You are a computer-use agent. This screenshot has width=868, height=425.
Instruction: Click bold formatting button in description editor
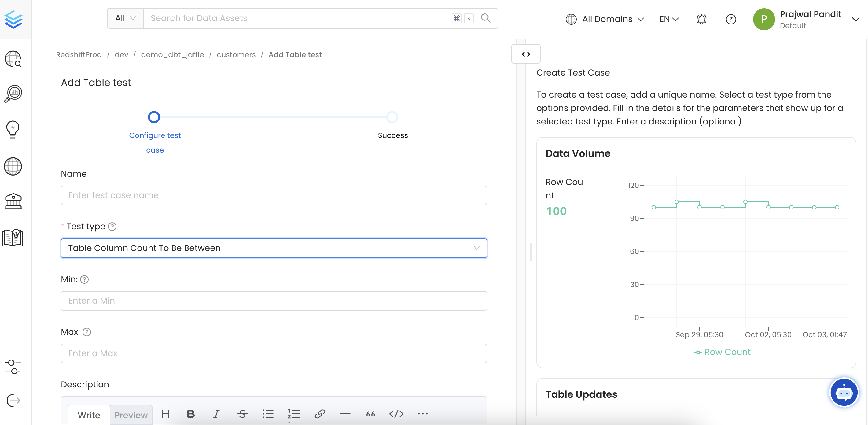191,414
